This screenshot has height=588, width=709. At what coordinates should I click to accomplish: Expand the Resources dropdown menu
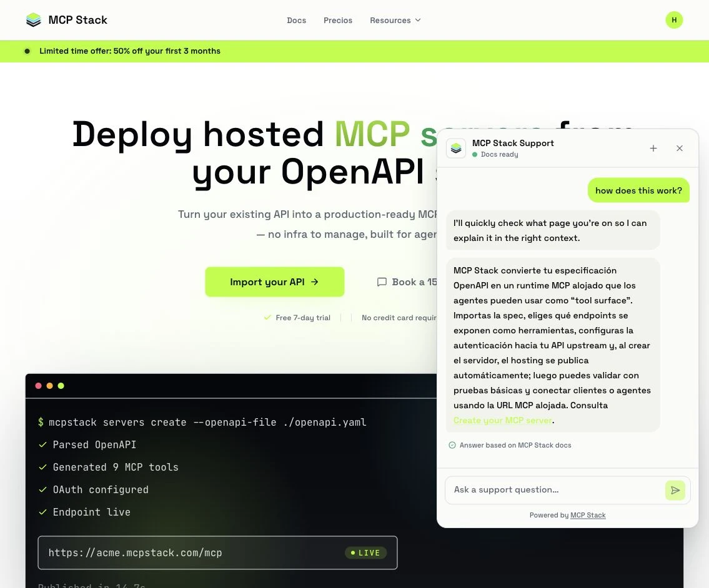395,21
